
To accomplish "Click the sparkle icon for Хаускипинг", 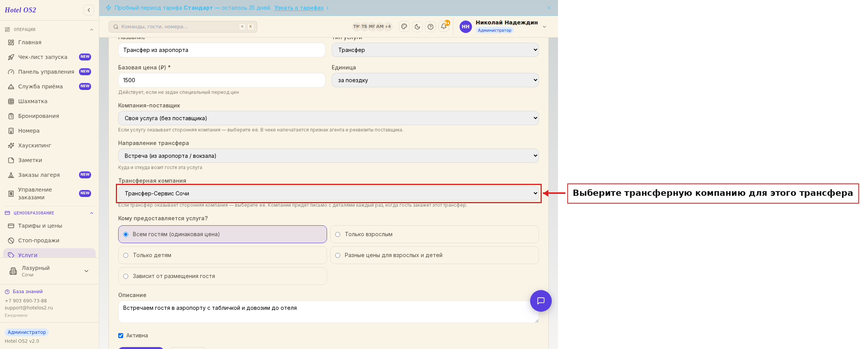I will click(x=11, y=145).
